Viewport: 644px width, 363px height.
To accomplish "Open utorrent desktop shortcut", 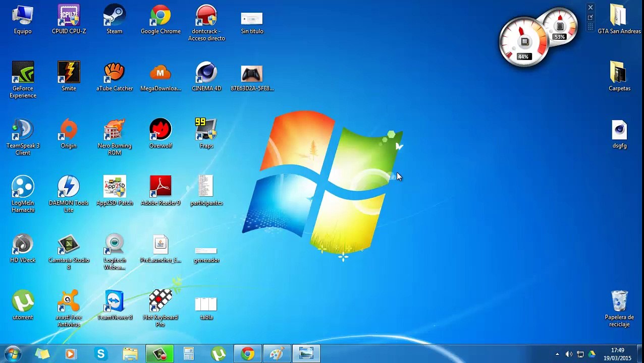I will click(x=23, y=306).
